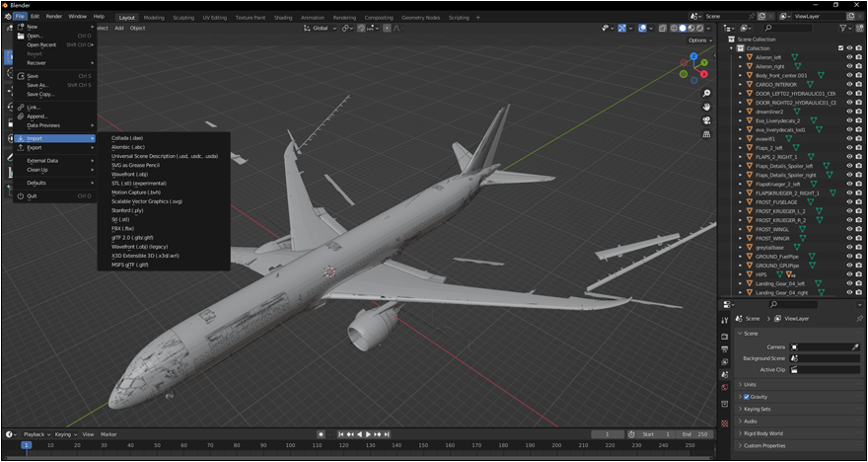Toggle camera view with camera gizmo
This screenshot has height=462, width=868.
click(x=706, y=120)
